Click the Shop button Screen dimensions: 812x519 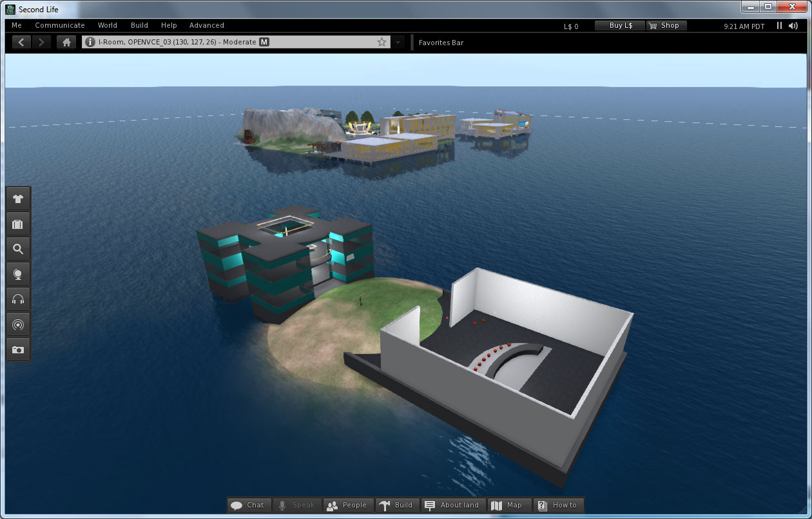(x=666, y=26)
